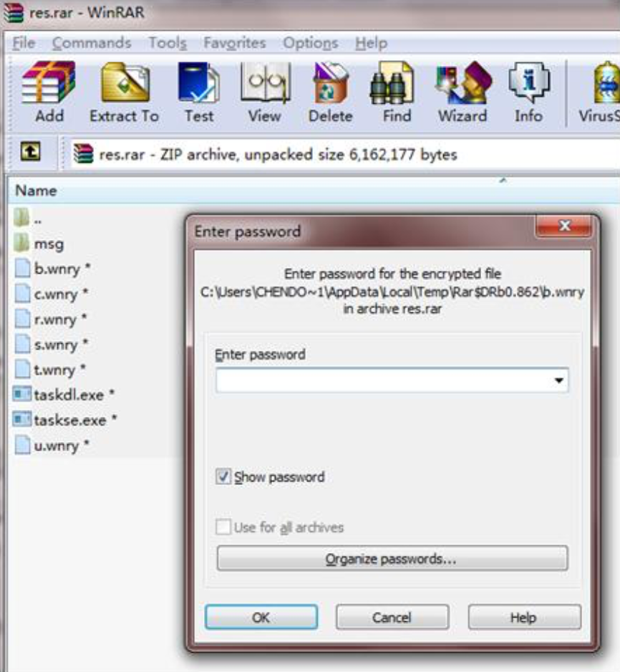Viewport: 620px width, 672px height.
Task: Click the Add archive toolbar icon
Action: point(49,92)
